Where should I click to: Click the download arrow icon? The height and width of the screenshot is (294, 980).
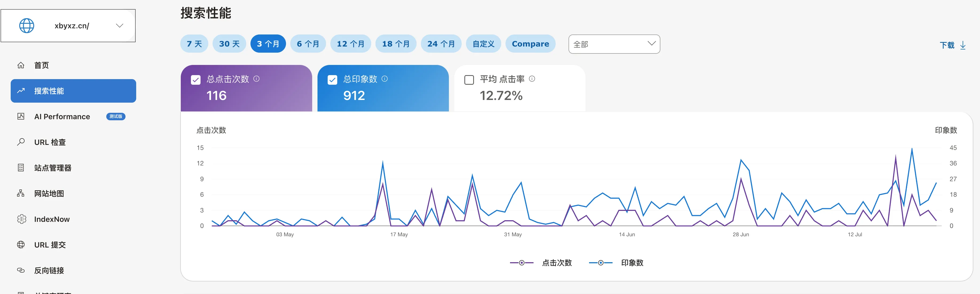[963, 45]
